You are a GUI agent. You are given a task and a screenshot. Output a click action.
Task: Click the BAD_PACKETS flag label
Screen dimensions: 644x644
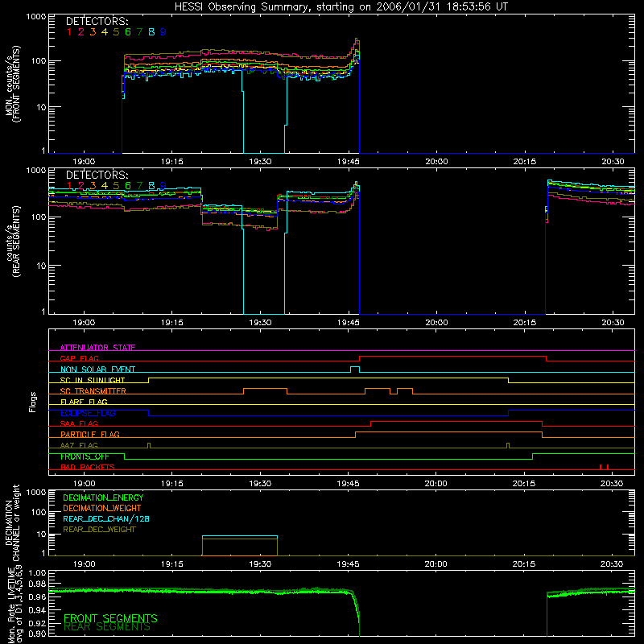[x=88, y=467]
